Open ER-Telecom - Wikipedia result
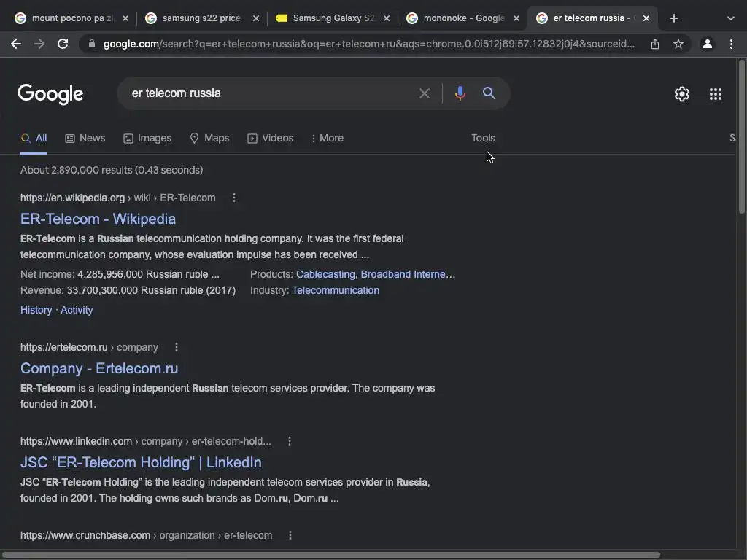Image resolution: width=747 pixels, height=560 pixels. (x=98, y=219)
